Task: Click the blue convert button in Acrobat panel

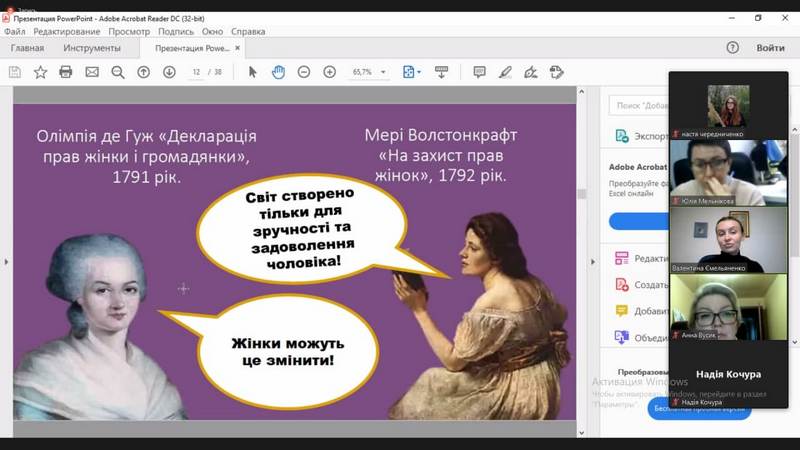Action: click(x=639, y=221)
